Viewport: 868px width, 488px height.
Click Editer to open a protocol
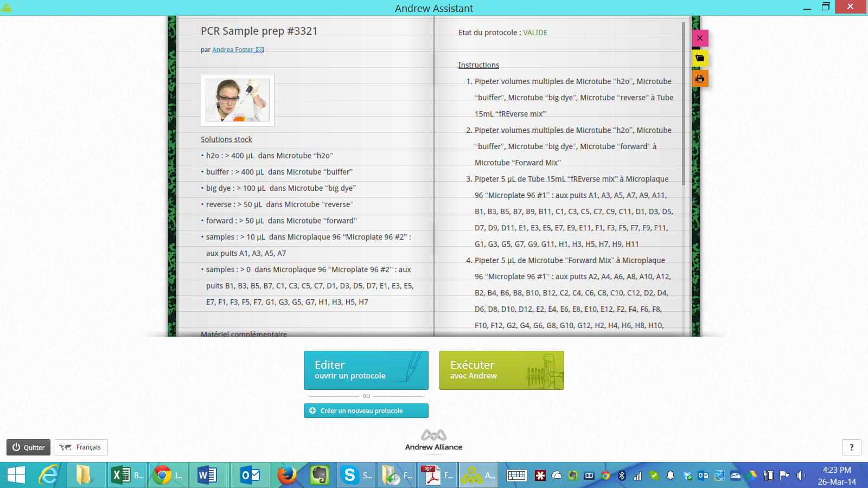click(x=366, y=370)
